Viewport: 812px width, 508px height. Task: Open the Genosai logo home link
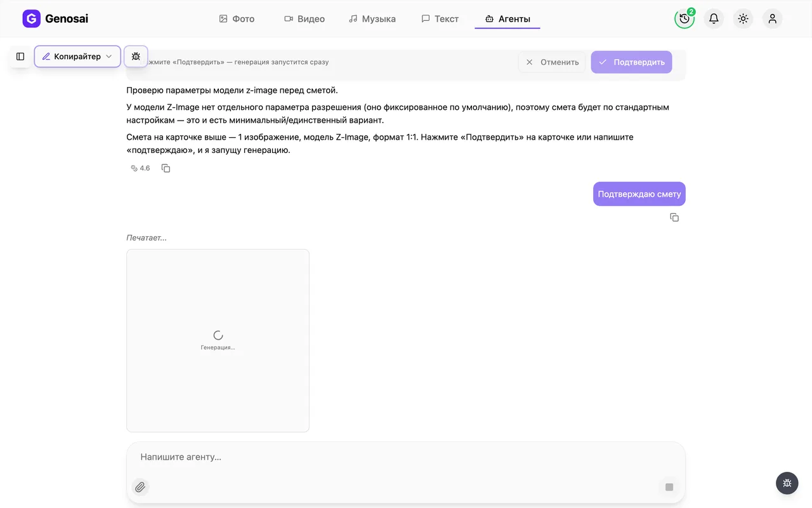pyautogui.click(x=55, y=19)
